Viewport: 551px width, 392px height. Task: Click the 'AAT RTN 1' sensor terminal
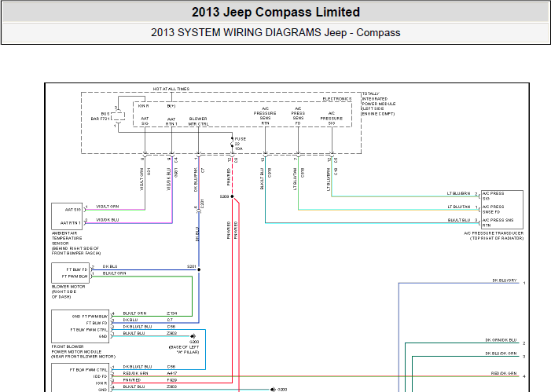click(x=71, y=223)
